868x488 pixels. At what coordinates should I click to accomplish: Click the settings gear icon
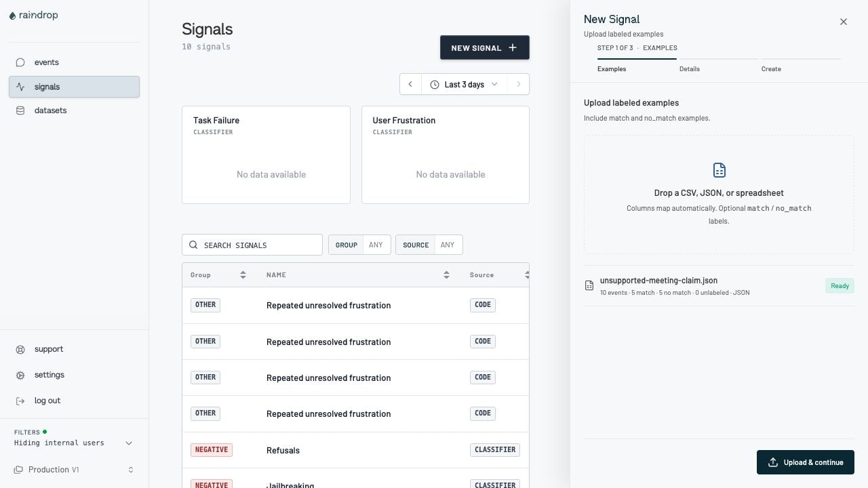coord(20,375)
